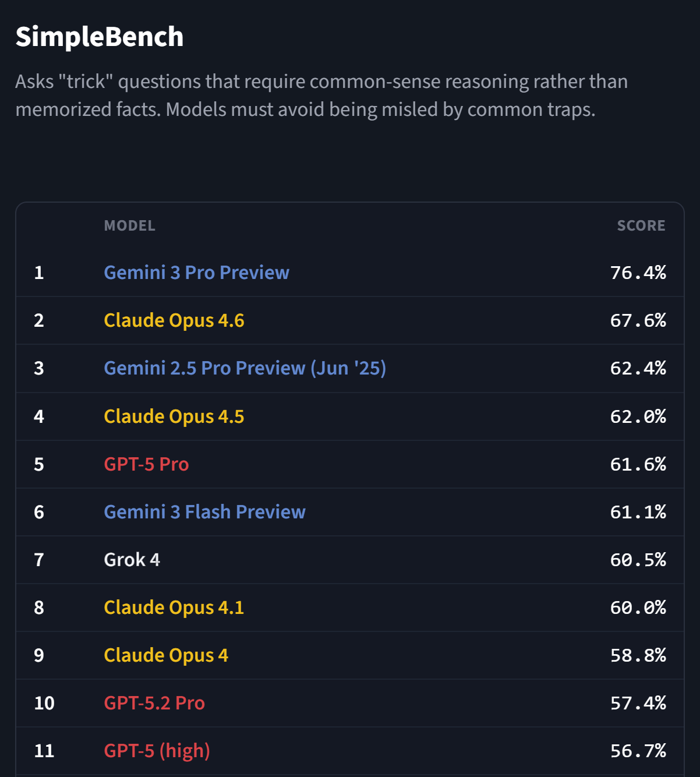Open the GPT-5 Pro model page
The width and height of the screenshot is (700, 777).
click(146, 464)
